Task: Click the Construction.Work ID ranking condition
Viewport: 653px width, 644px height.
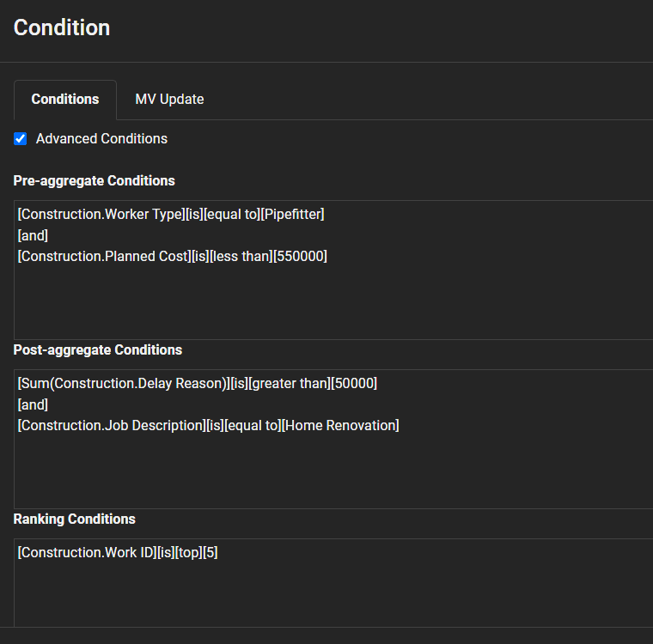Action: tap(86, 553)
